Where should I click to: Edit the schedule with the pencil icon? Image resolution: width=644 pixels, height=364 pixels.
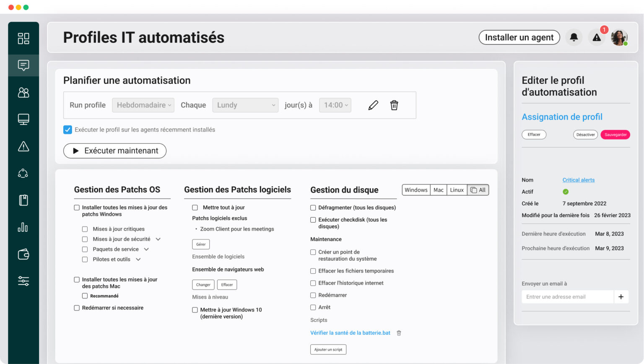click(x=373, y=105)
